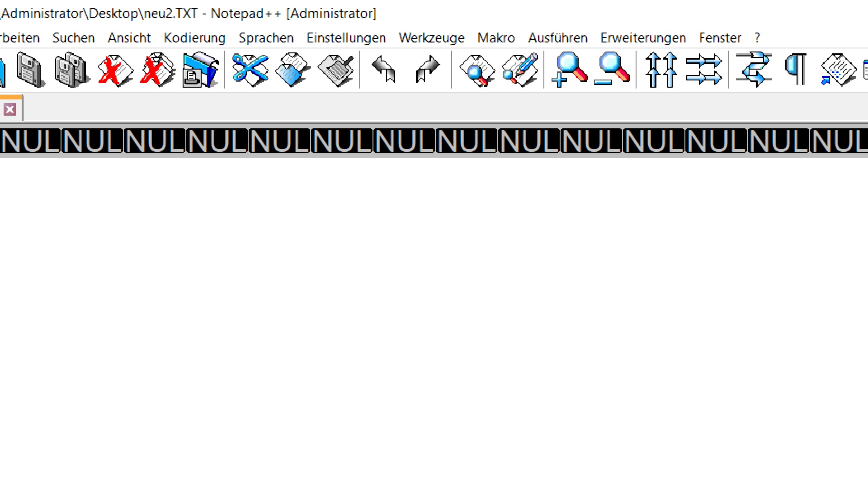Toggle synchronized vertical scrolling
The width and height of the screenshot is (868, 488).
click(661, 70)
